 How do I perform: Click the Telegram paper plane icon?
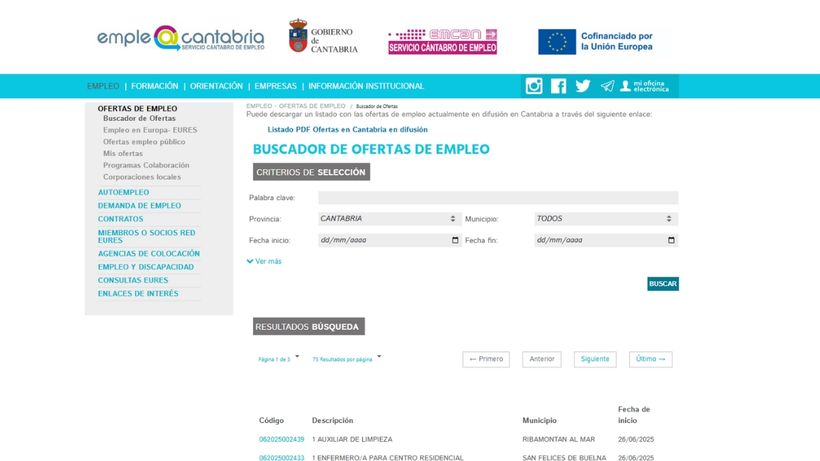[x=607, y=86]
